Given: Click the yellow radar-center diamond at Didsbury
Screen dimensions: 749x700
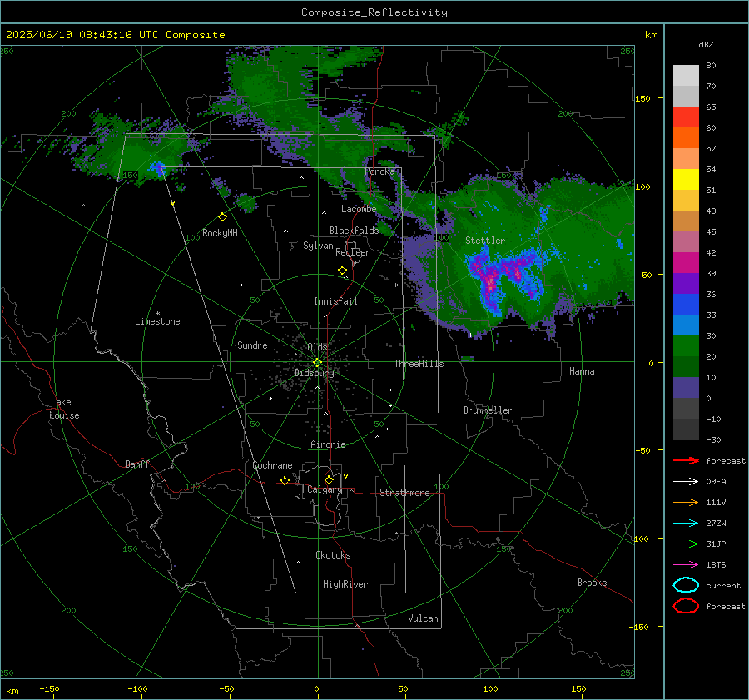Looking at the screenshot, I should 317,363.
